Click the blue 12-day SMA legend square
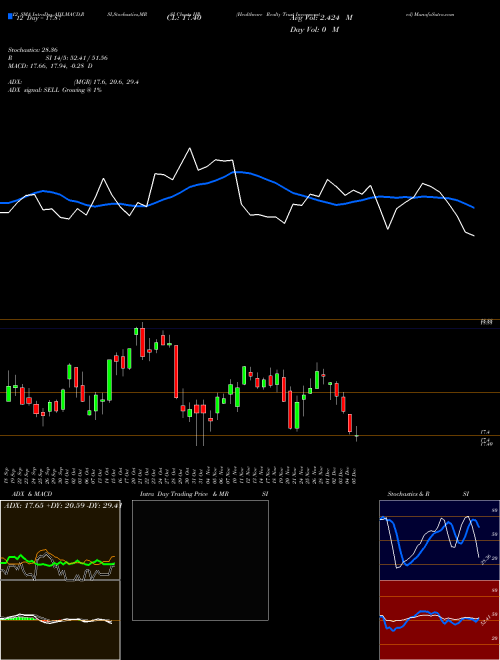This screenshot has width=500, height=660. 10,17
